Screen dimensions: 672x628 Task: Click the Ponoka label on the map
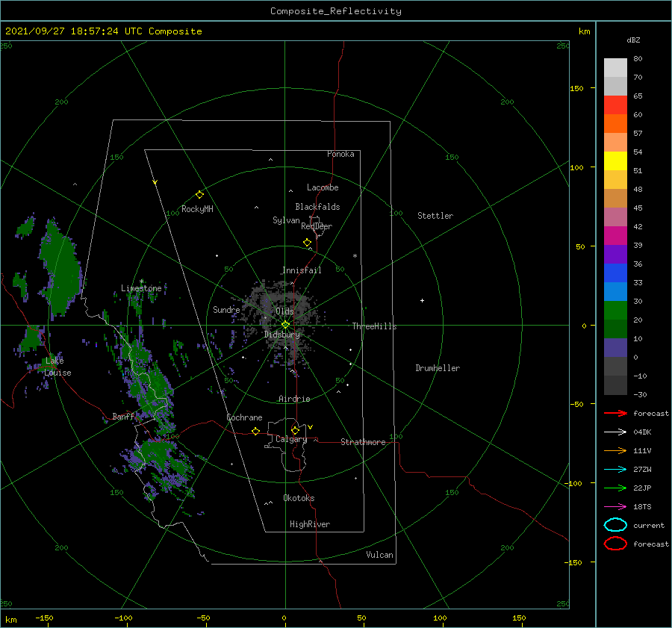(340, 154)
